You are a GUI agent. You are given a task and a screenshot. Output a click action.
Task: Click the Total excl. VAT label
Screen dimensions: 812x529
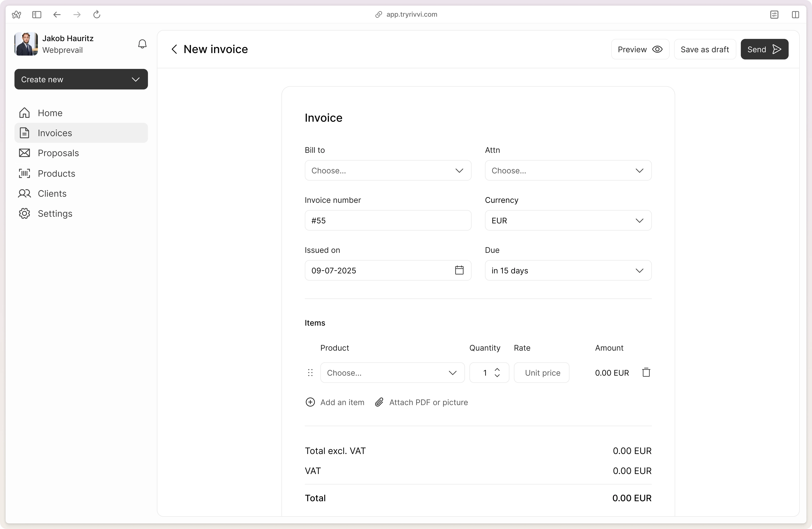pyautogui.click(x=335, y=451)
